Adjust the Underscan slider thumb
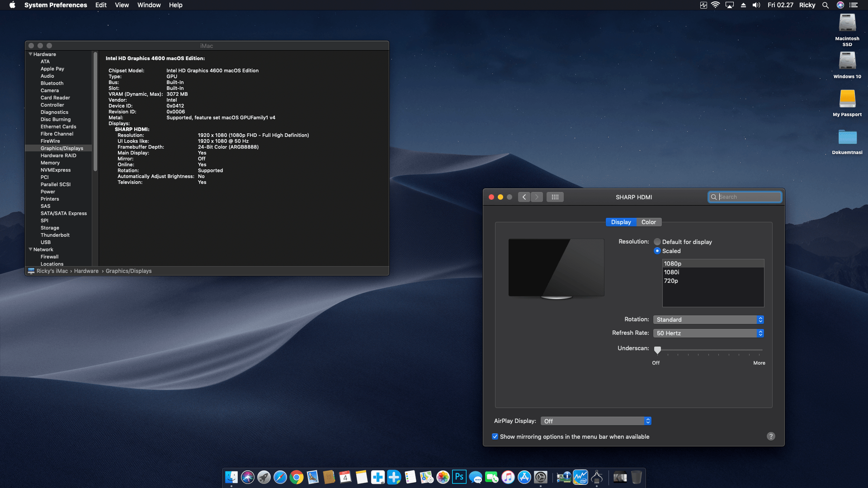 (x=657, y=350)
